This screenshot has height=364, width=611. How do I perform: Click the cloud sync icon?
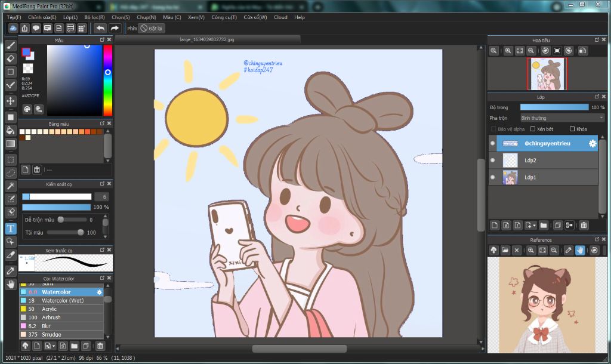pyautogui.click(x=13, y=28)
